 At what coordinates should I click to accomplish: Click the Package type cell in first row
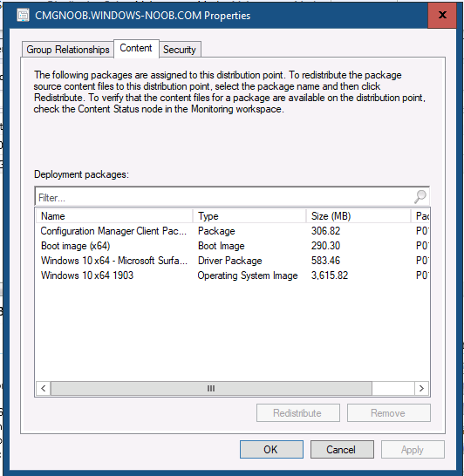[x=216, y=231]
